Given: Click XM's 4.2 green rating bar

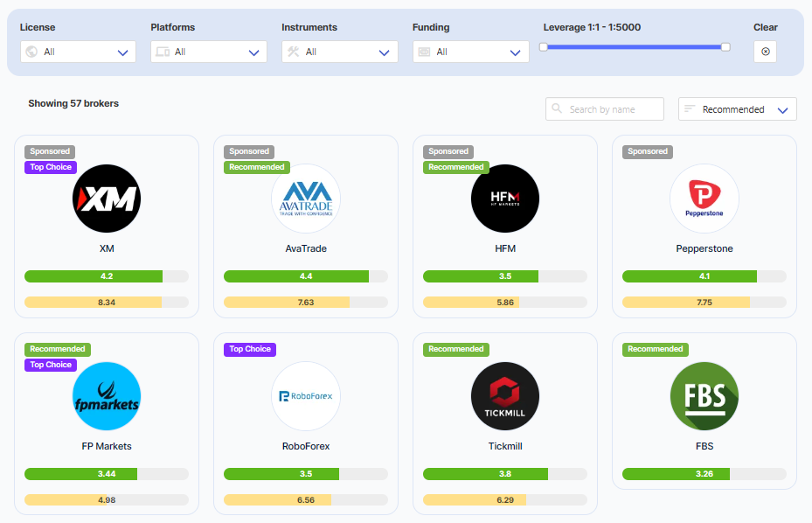Looking at the screenshot, I should tap(107, 276).
